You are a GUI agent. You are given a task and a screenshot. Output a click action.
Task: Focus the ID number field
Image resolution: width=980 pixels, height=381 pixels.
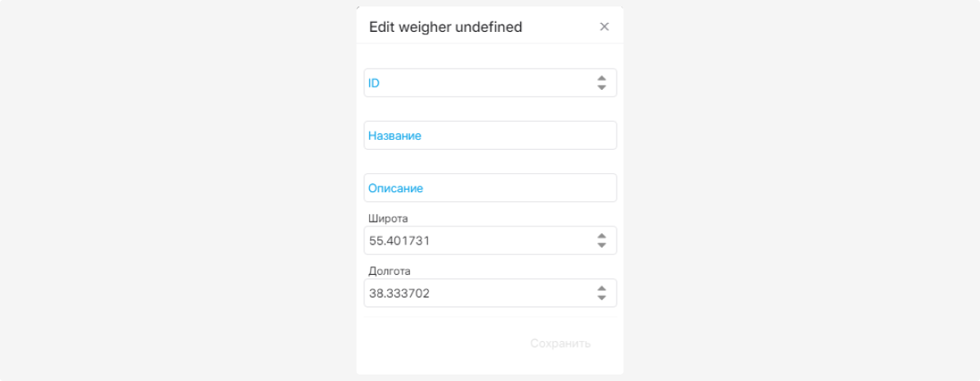coord(478,83)
